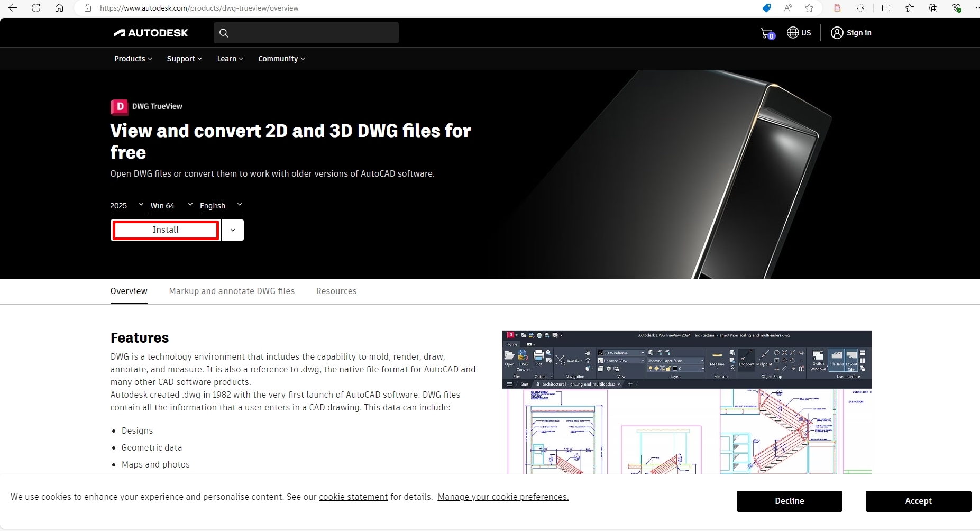Open the shopping cart icon
This screenshot has height=531, width=980.
767,33
